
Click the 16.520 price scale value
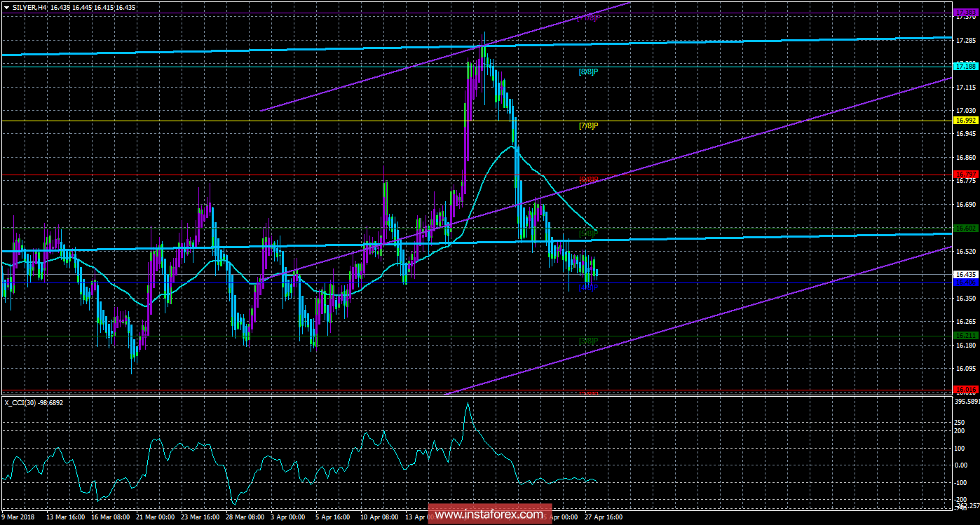[965, 251]
